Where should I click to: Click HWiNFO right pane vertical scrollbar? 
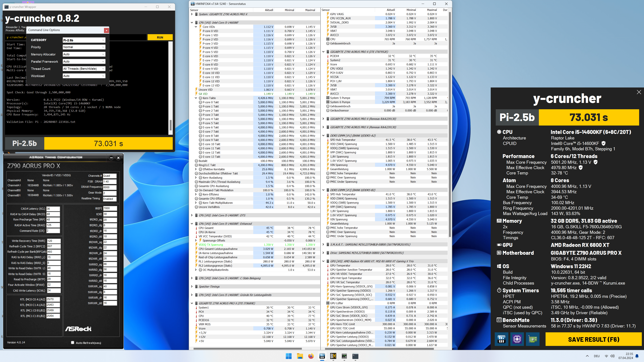[449, 124]
